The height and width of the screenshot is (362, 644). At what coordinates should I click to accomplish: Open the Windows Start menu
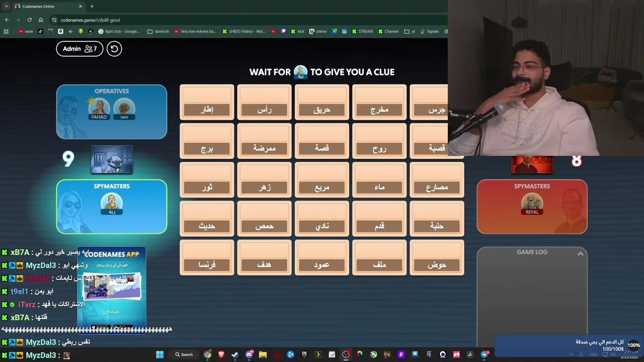click(159, 354)
